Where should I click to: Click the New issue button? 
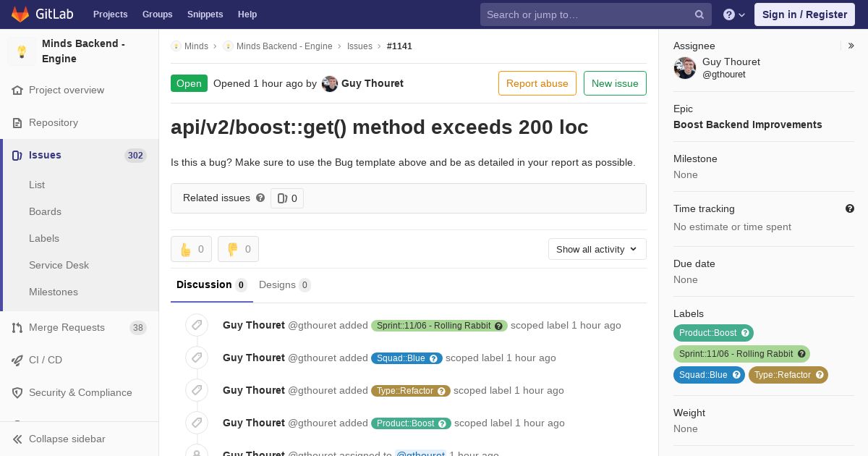(x=615, y=83)
